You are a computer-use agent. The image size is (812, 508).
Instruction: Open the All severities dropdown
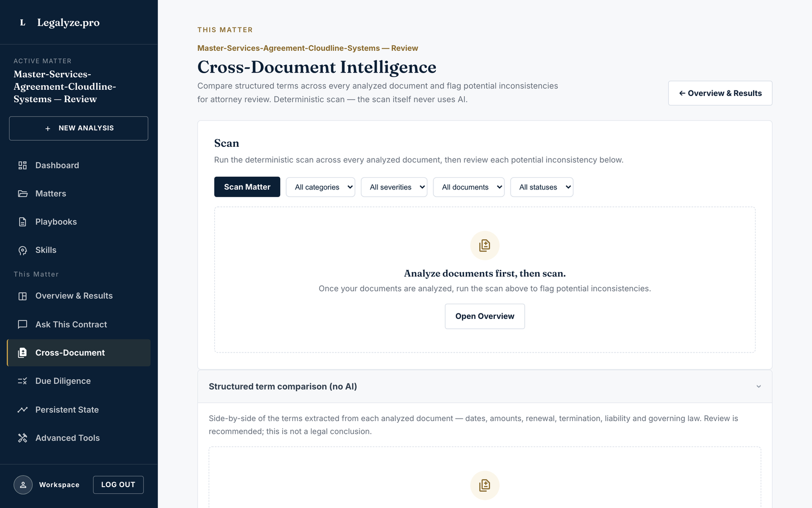click(394, 187)
